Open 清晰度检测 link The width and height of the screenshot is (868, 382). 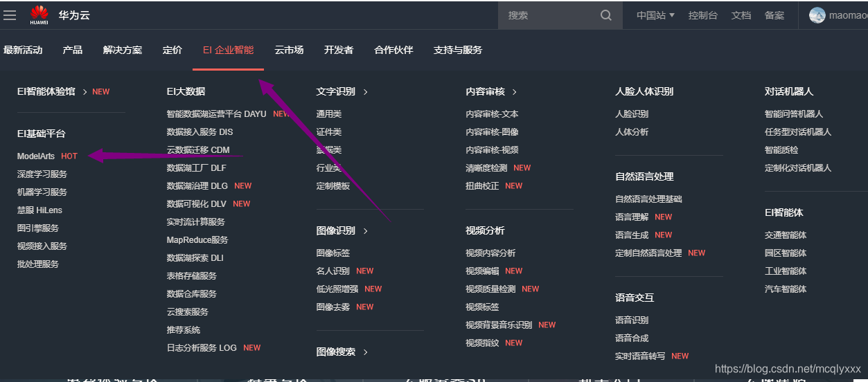(x=487, y=168)
